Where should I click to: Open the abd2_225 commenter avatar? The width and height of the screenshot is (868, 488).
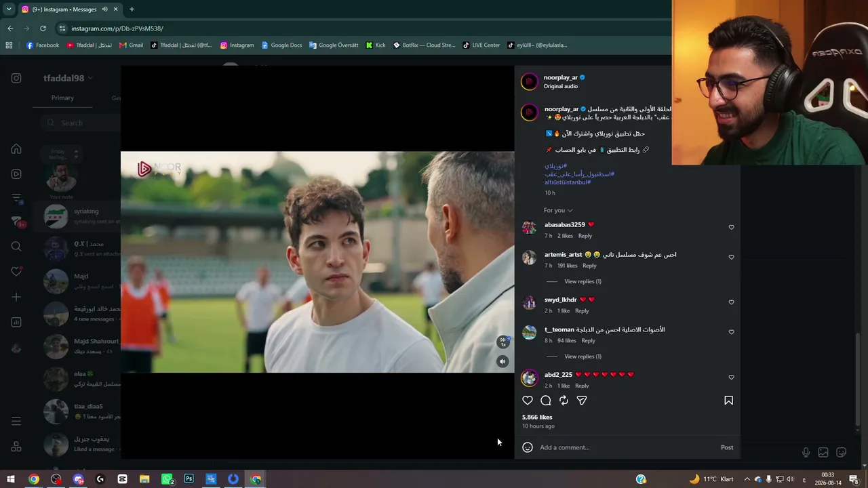coord(529,378)
